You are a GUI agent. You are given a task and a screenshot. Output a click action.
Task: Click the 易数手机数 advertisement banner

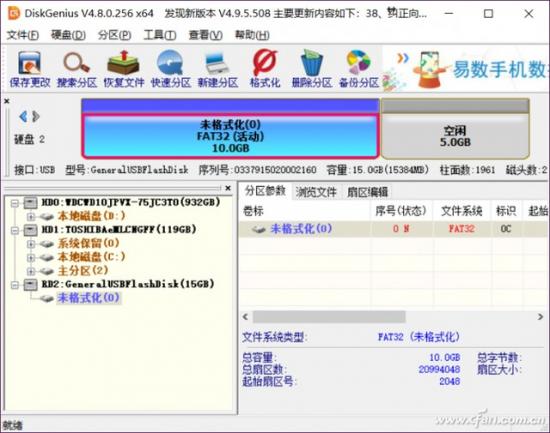[465, 69]
